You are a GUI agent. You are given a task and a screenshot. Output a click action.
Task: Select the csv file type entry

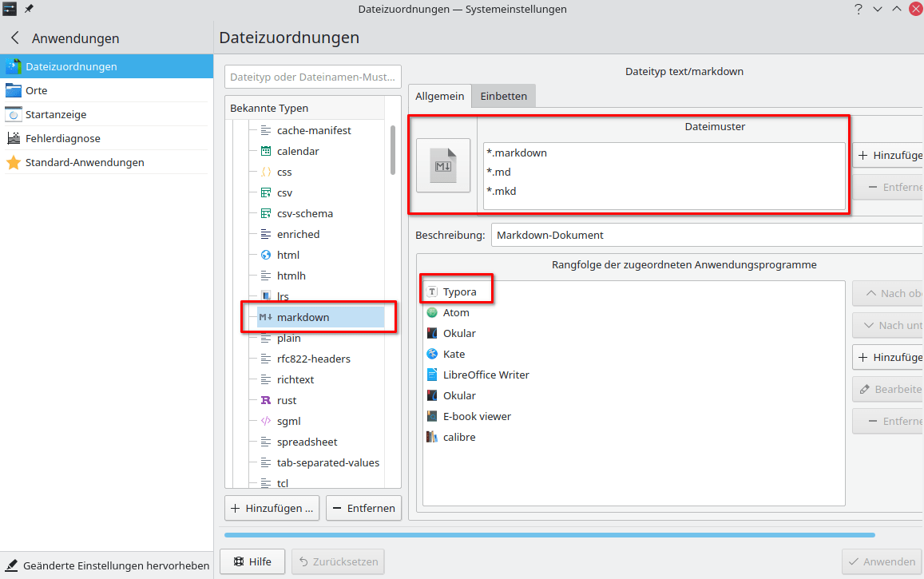pyautogui.click(x=284, y=192)
